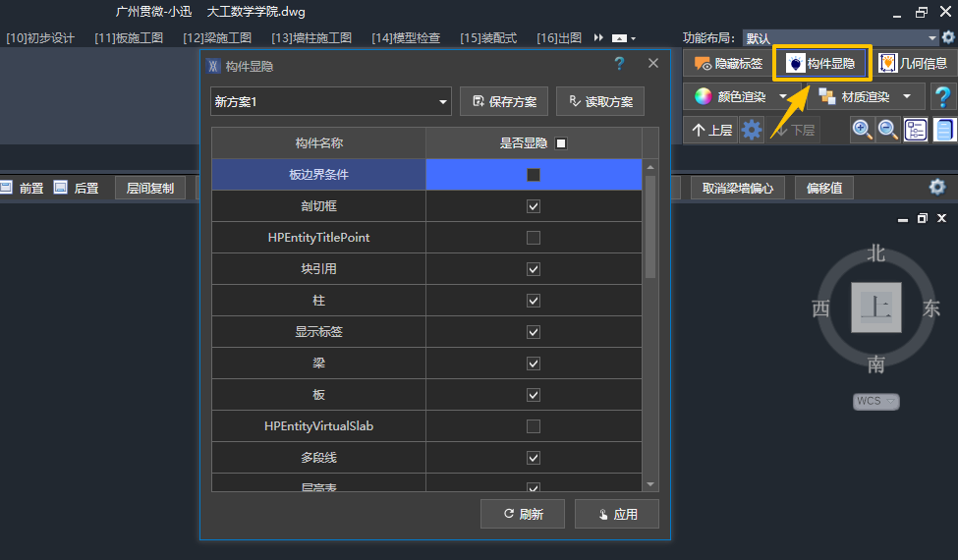Click the 读取方案 button
The height and width of the screenshot is (560, 958).
600,101
